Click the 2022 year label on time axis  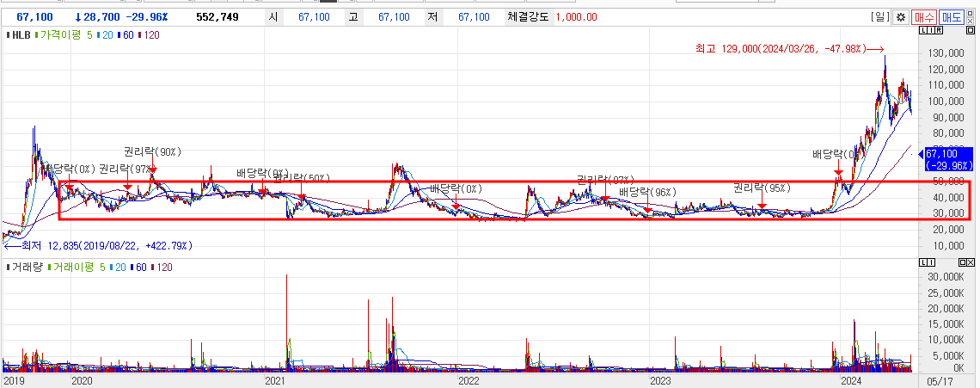coord(469,380)
